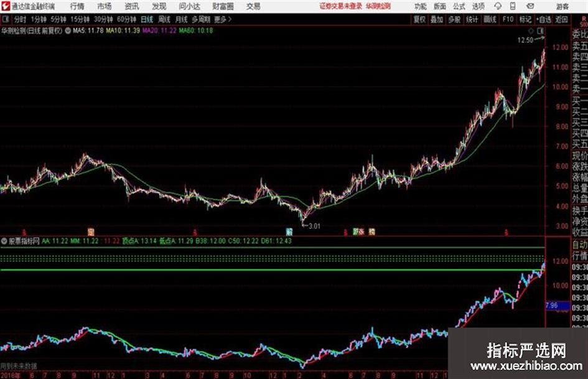Click the 12.50 high price label
The width and height of the screenshot is (588, 379).
click(x=525, y=40)
